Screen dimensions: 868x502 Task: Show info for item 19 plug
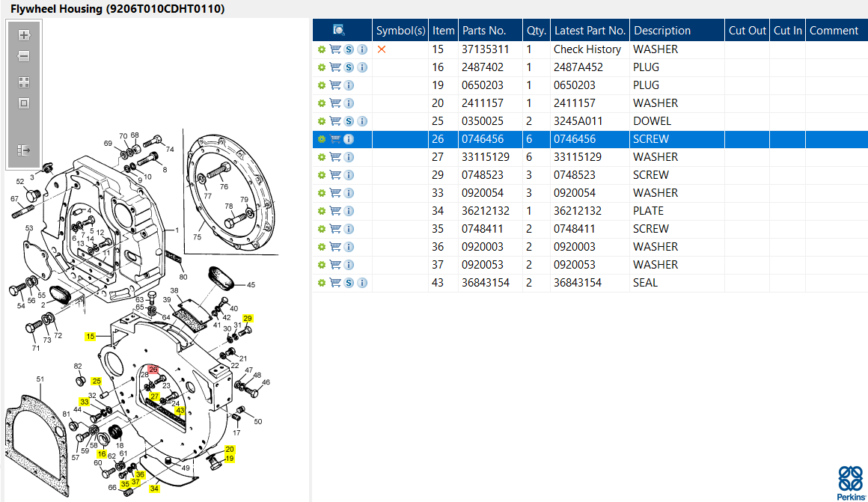pos(349,85)
